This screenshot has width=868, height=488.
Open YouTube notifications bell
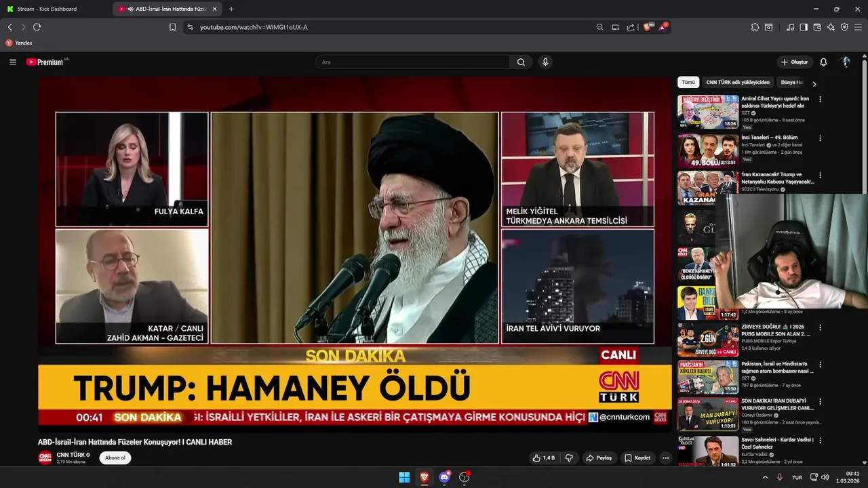click(823, 62)
